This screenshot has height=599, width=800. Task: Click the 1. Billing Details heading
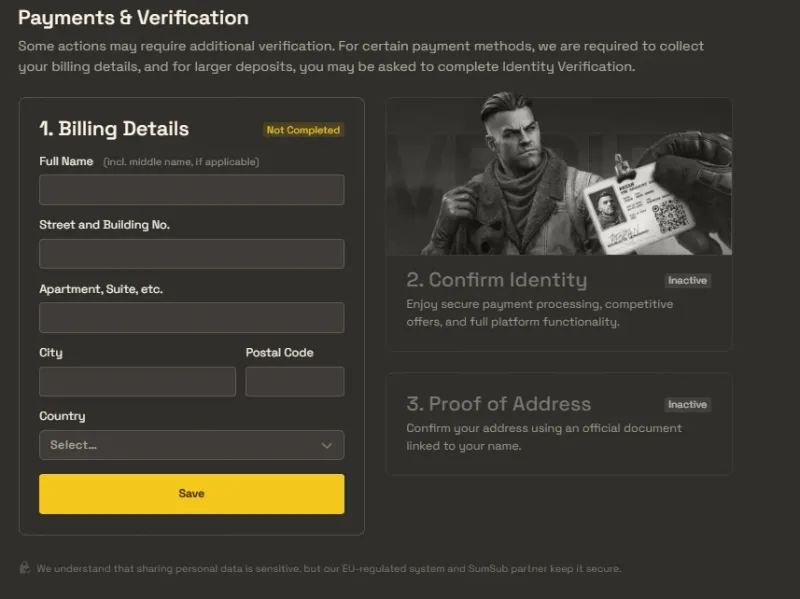[x=114, y=129]
